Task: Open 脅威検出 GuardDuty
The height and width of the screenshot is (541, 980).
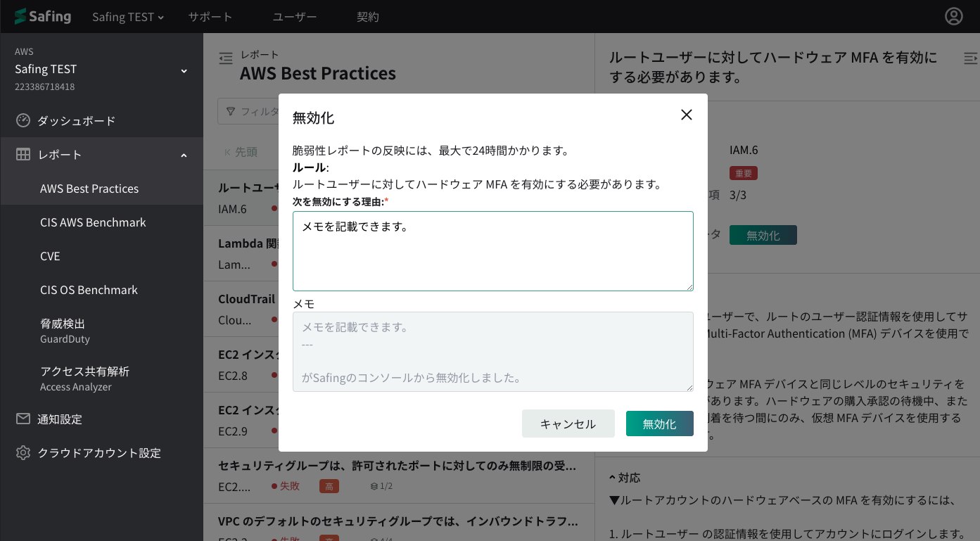Action: [101, 331]
